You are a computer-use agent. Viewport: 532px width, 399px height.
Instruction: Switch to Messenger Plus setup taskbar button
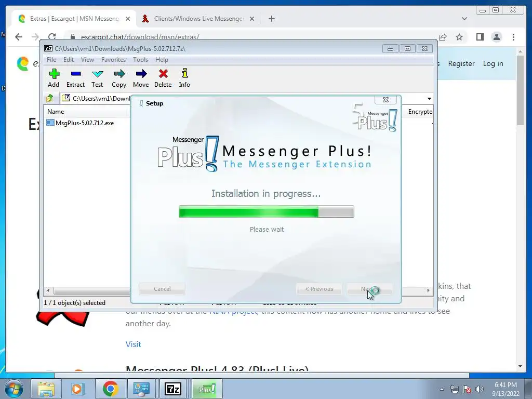(207, 389)
